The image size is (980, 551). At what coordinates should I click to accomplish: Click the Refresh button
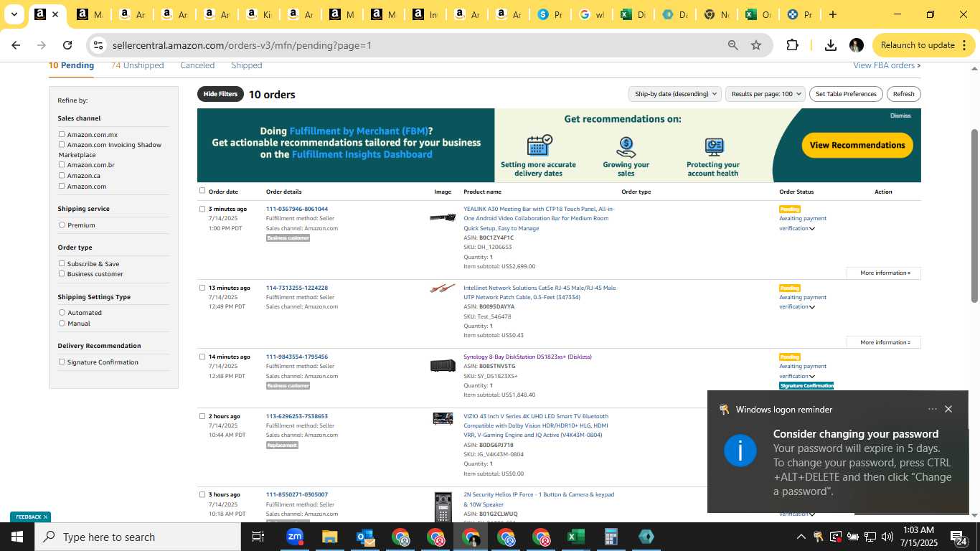903,94
